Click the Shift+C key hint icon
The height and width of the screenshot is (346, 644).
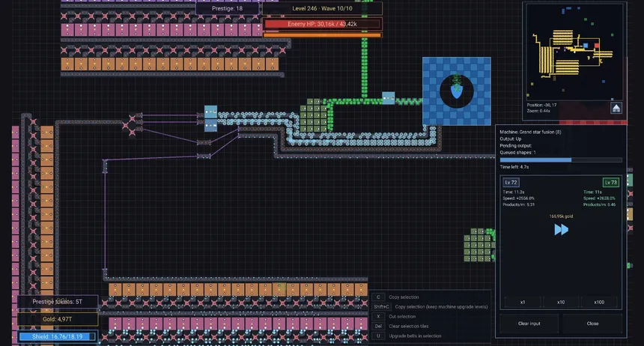click(x=382, y=306)
